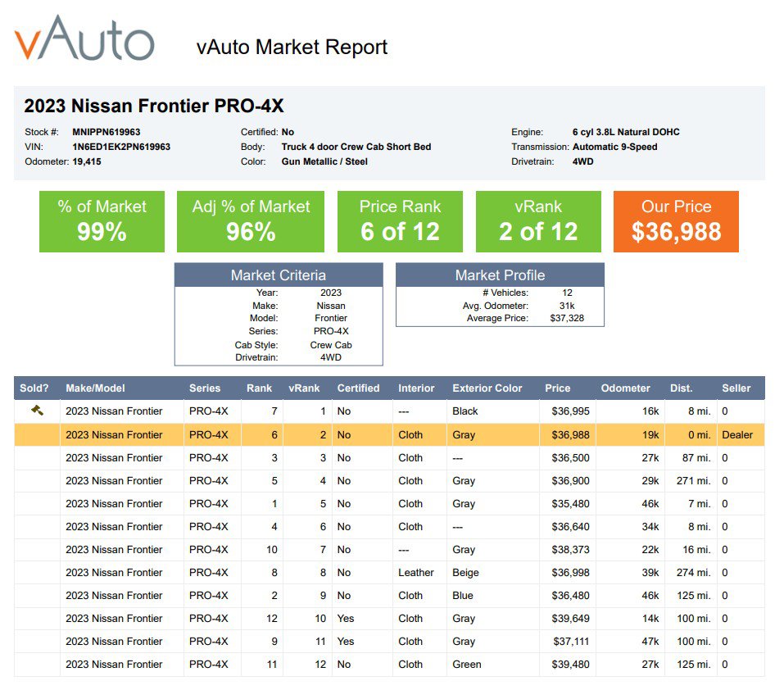Click the vAuto logo
Image resolution: width=784 pixels, height=690 pixels.
tap(84, 38)
